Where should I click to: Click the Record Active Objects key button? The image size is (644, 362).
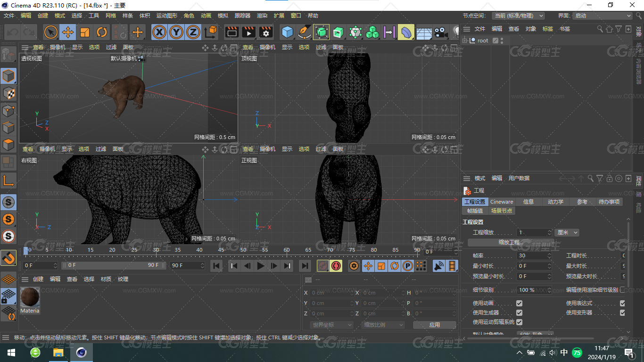point(323,266)
